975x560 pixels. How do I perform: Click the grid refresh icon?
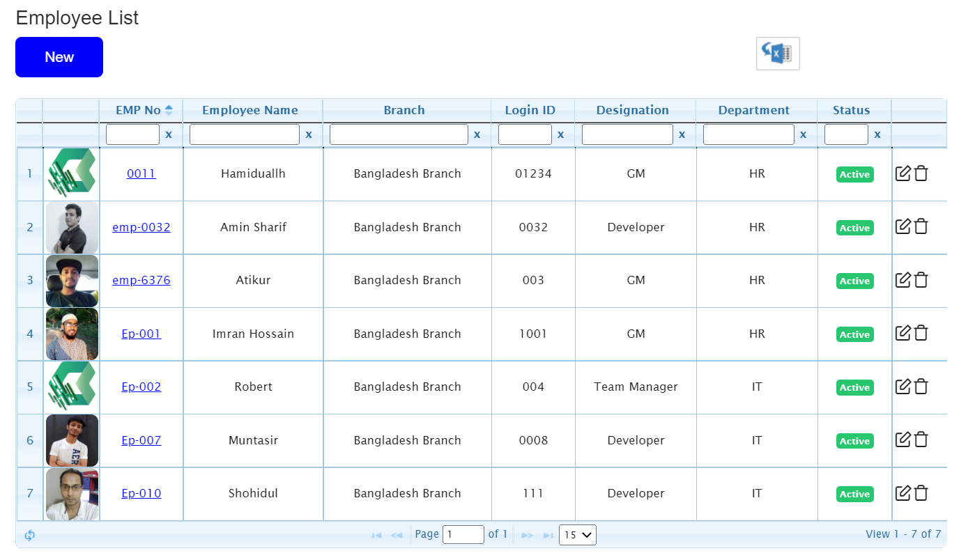[x=30, y=535]
